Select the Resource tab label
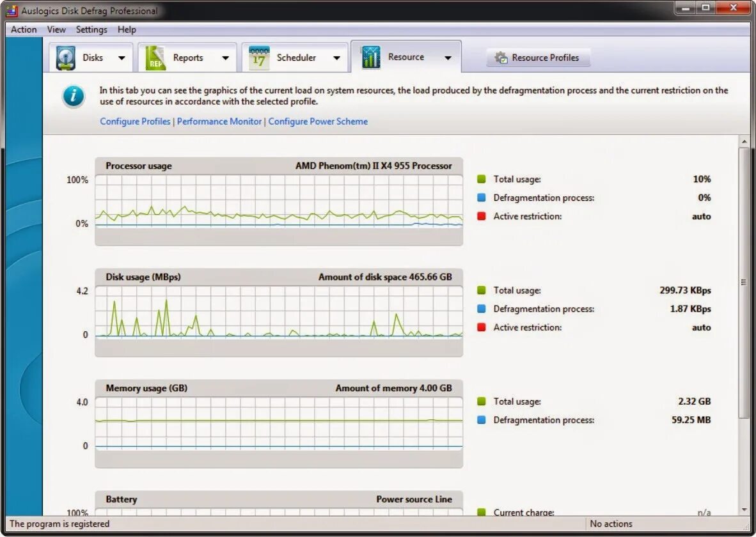Viewport: 756px width, 537px height. 406,57
